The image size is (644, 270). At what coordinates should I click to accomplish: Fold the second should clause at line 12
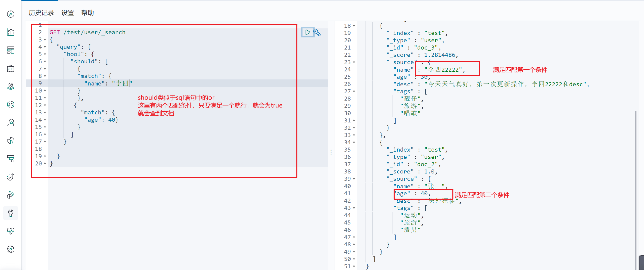click(45, 105)
